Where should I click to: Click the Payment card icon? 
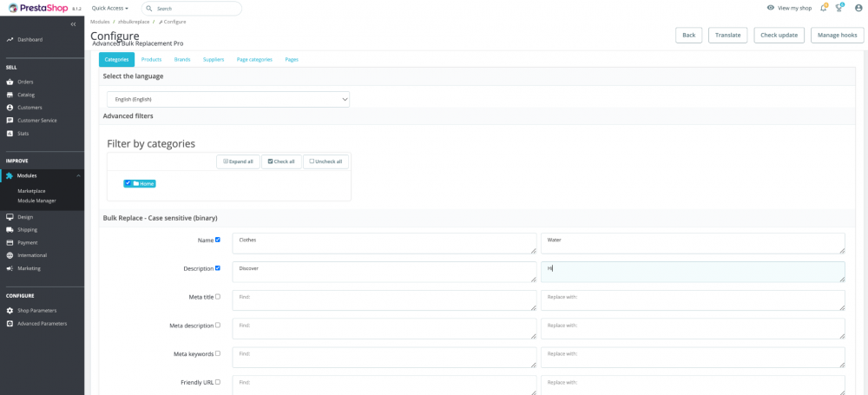pos(10,243)
